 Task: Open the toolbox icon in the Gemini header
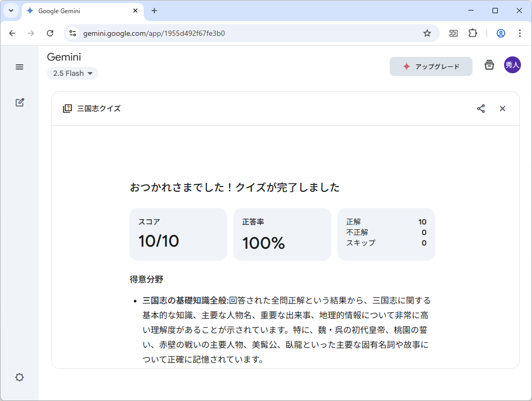(489, 65)
